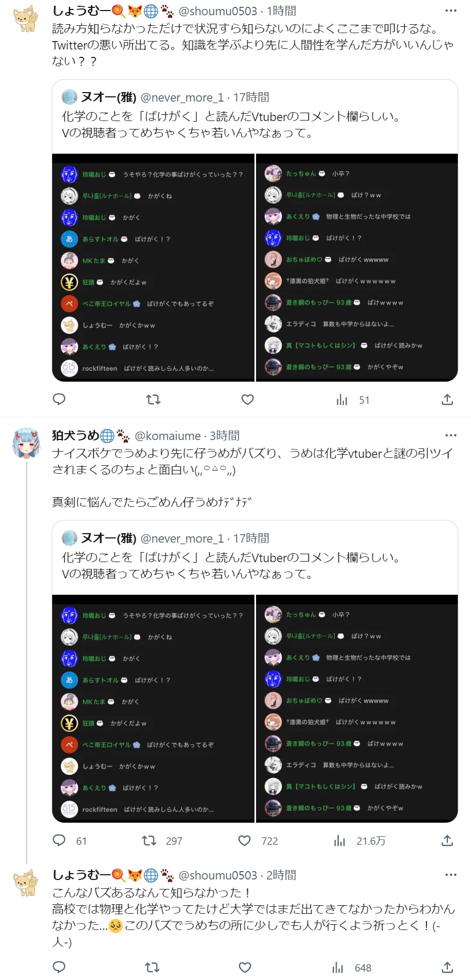Share the bottom shoumu0503 reply
The width and height of the screenshot is (471, 980).
tap(447, 967)
